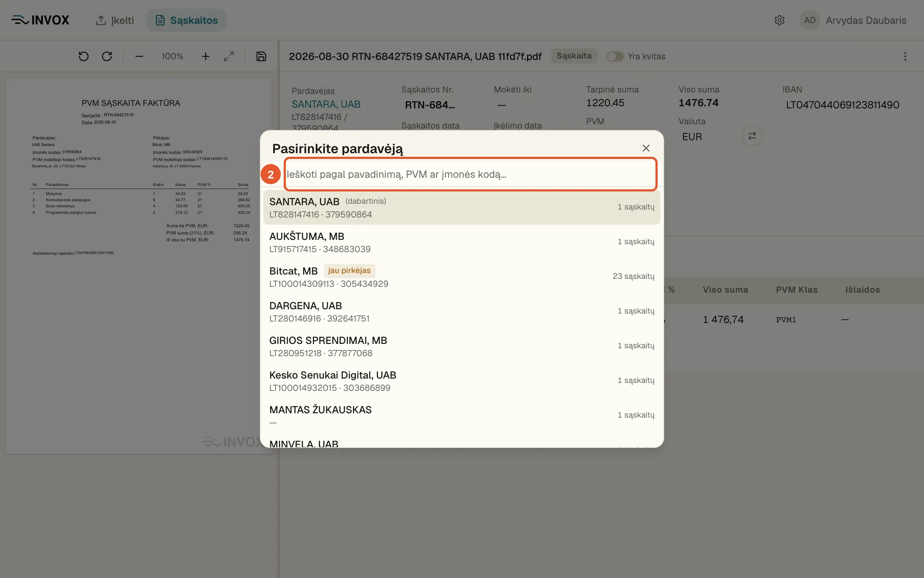Image resolution: width=924 pixels, height=578 pixels.
Task: Rotate document counterclockwise
Action: click(x=84, y=57)
